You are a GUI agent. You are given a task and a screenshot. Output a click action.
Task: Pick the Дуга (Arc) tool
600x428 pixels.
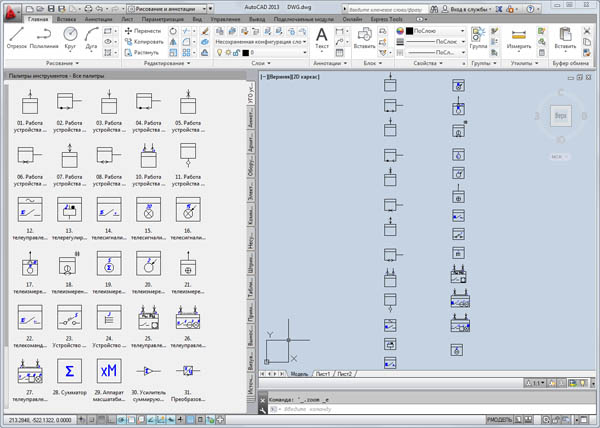coord(94,37)
